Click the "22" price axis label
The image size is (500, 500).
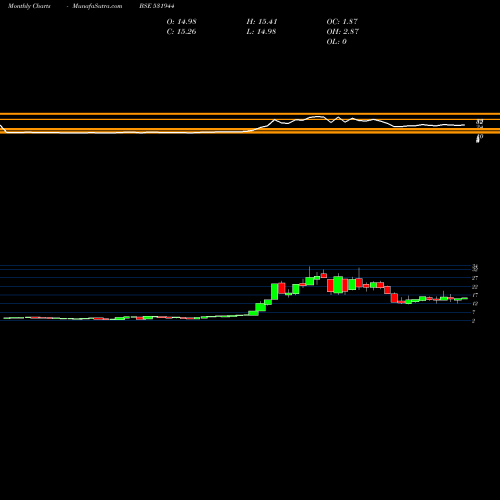pos(475,286)
